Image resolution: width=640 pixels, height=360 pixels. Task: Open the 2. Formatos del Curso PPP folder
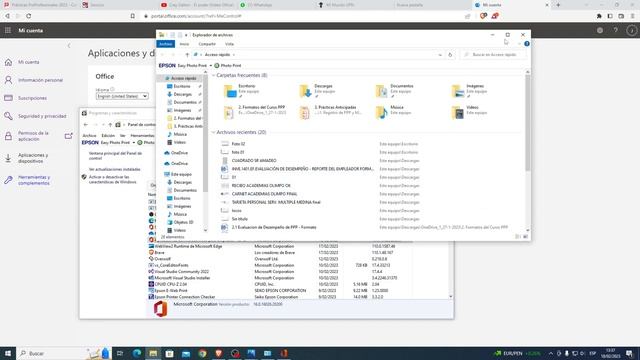pos(255,112)
